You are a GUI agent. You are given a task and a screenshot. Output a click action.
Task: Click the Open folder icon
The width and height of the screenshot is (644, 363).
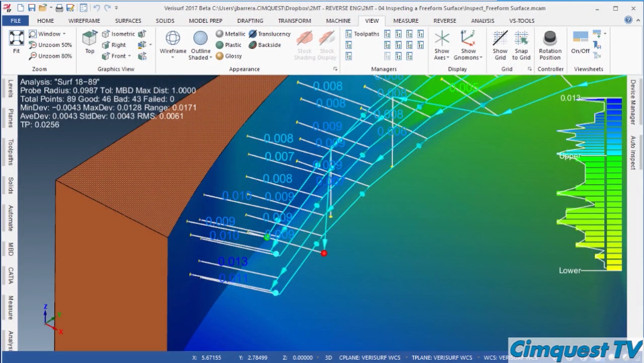pyautogui.click(x=42, y=8)
